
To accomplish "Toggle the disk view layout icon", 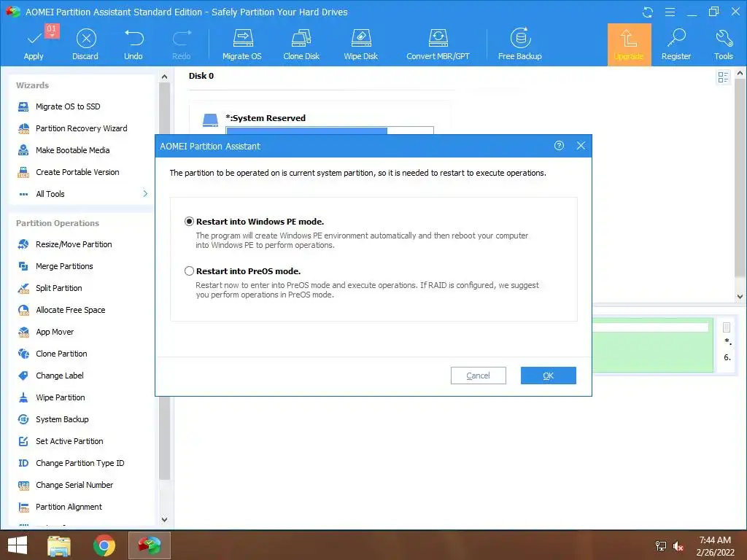I will click(723, 77).
